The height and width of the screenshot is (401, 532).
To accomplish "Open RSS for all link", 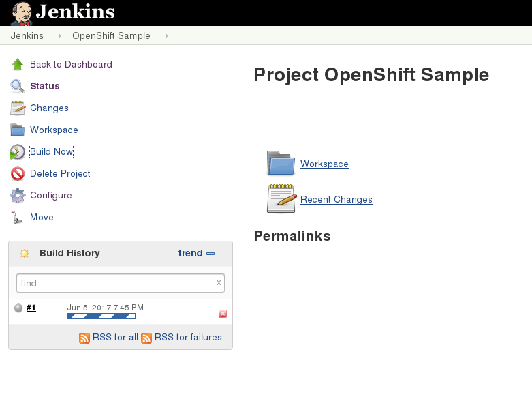I will (x=115, y=337).
